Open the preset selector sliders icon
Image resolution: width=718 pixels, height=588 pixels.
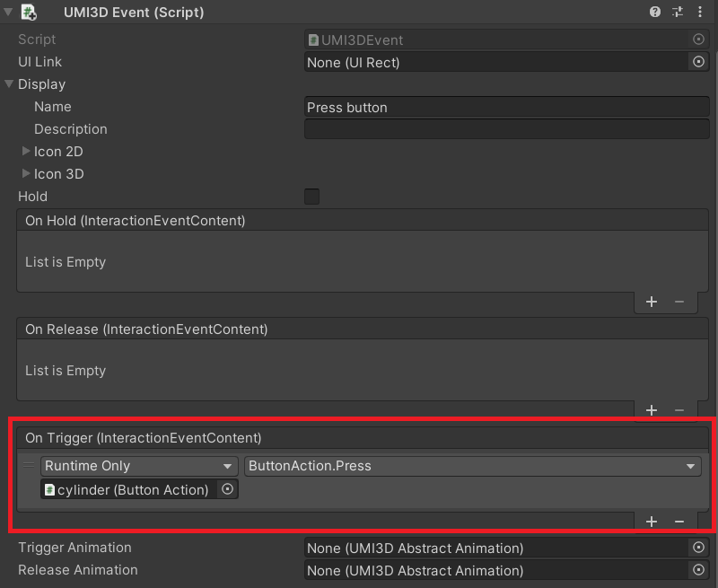click(x=678, y=12)
